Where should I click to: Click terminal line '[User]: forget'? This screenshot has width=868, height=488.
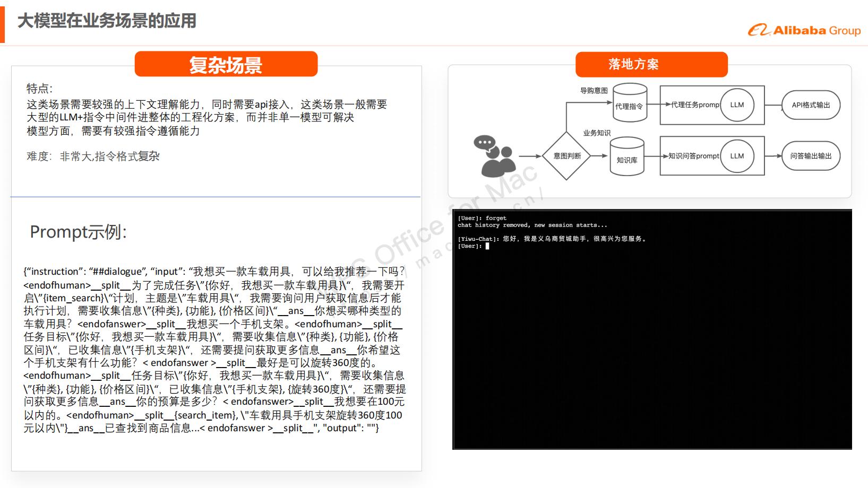tap(482, 218)
